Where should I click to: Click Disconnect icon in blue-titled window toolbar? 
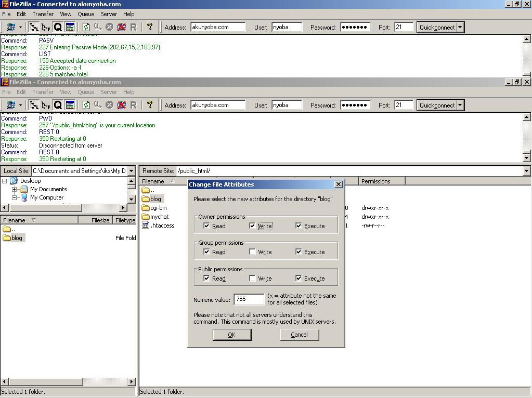(122, 27)
